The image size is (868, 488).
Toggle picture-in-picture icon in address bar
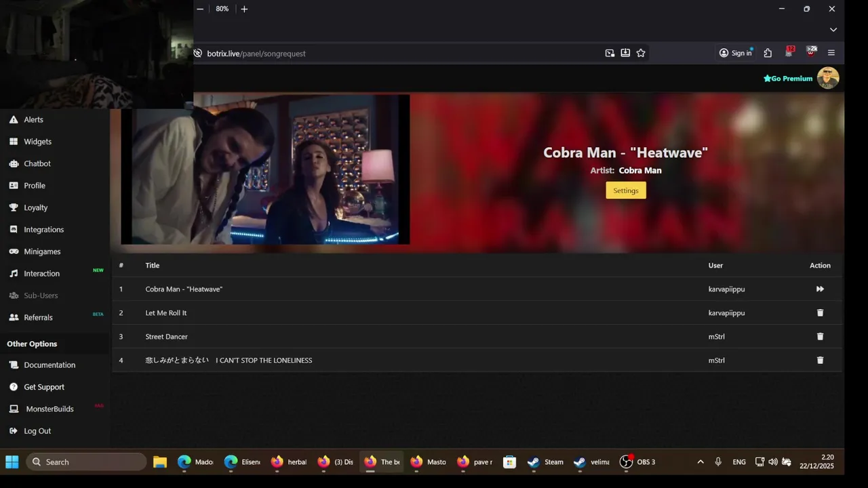tap(610, 53)
